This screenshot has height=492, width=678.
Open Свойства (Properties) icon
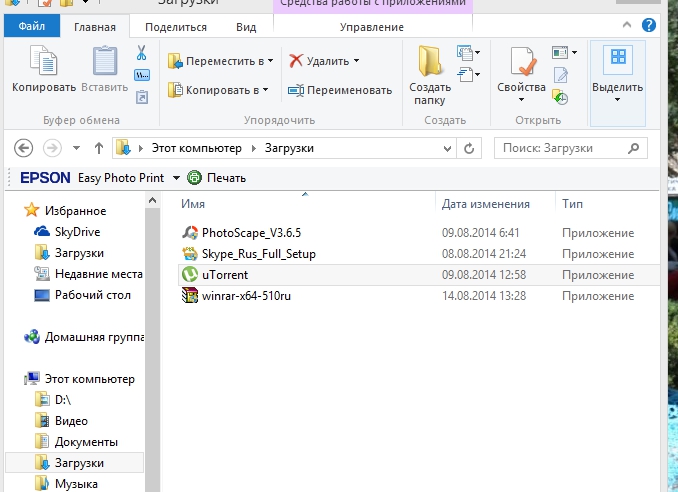tap(521, 62)
